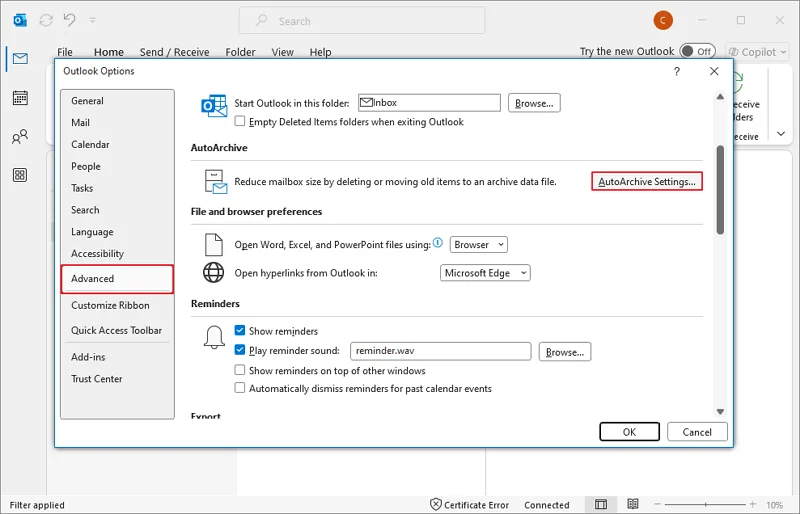This screenshot has width=800, height=514.
Task: Click the reminders bell icon
Action: [x=214, y=338]
